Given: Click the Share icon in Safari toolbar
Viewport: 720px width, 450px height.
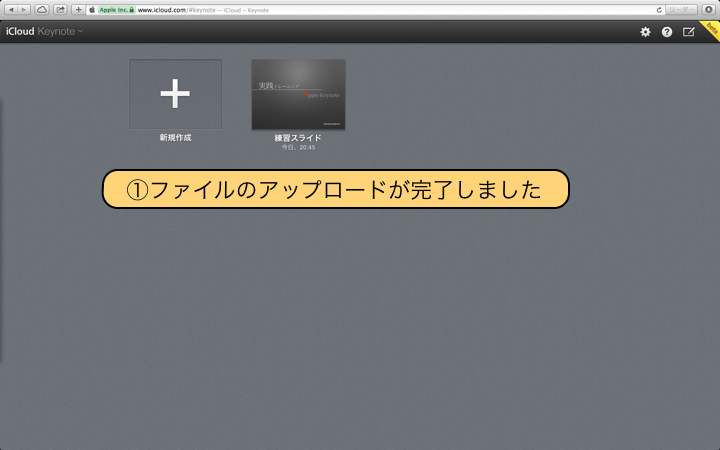Looking at the screenshot, I should tap(60, 10).
